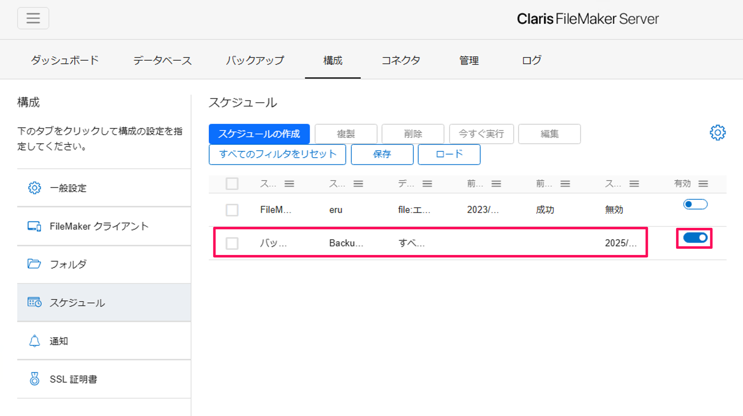Open column menu for third ス... column

(x=634, y=184)
